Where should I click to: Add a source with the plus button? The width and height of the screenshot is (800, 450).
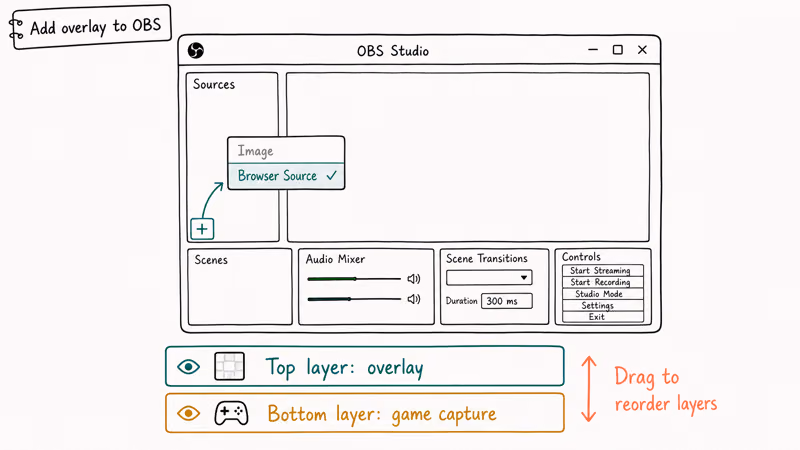pyautogui.click(x=202, y=229)
